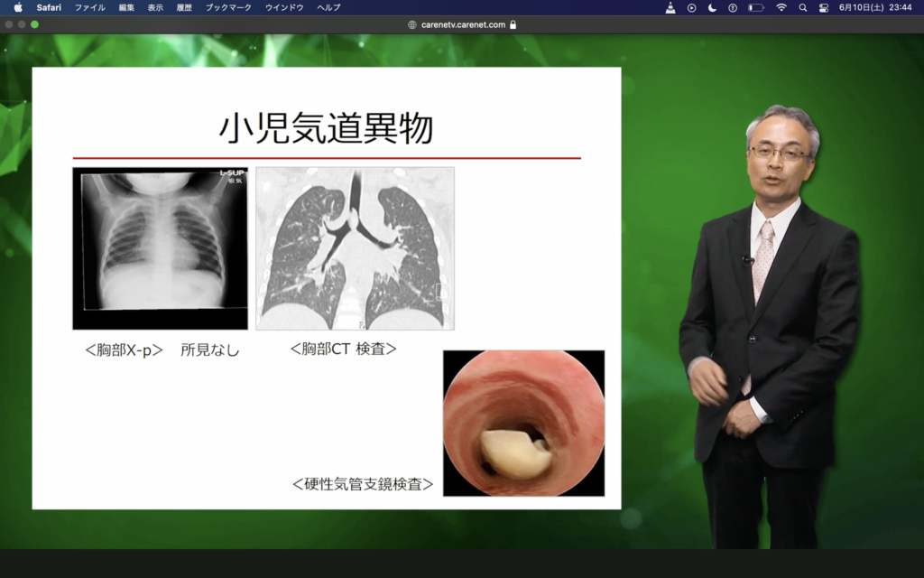The image size is (924, 578).
Task: Open the 編集 menu
Action: point(126,7)
